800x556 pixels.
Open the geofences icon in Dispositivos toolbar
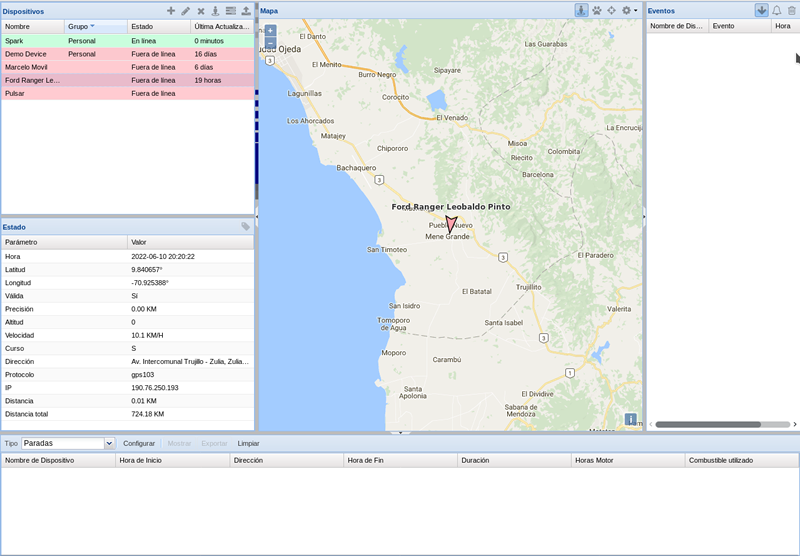tap(215, 10)
